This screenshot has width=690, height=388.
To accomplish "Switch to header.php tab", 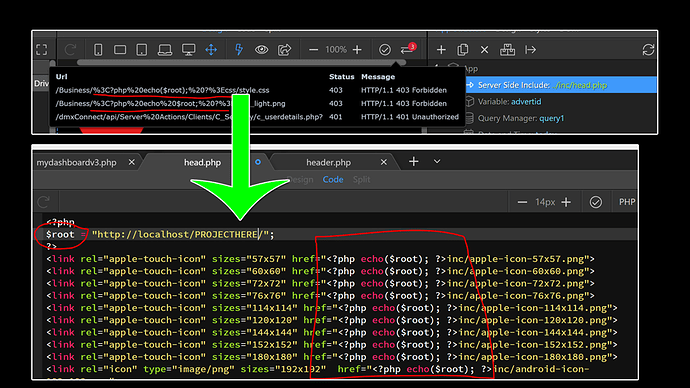I will click(x=329, y=162).
